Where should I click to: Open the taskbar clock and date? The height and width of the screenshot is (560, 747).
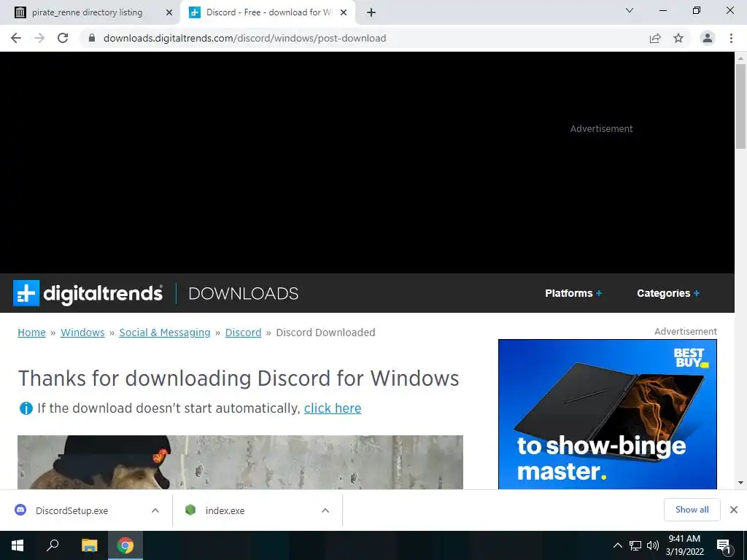pyautogui.click(x=684, y=545)
